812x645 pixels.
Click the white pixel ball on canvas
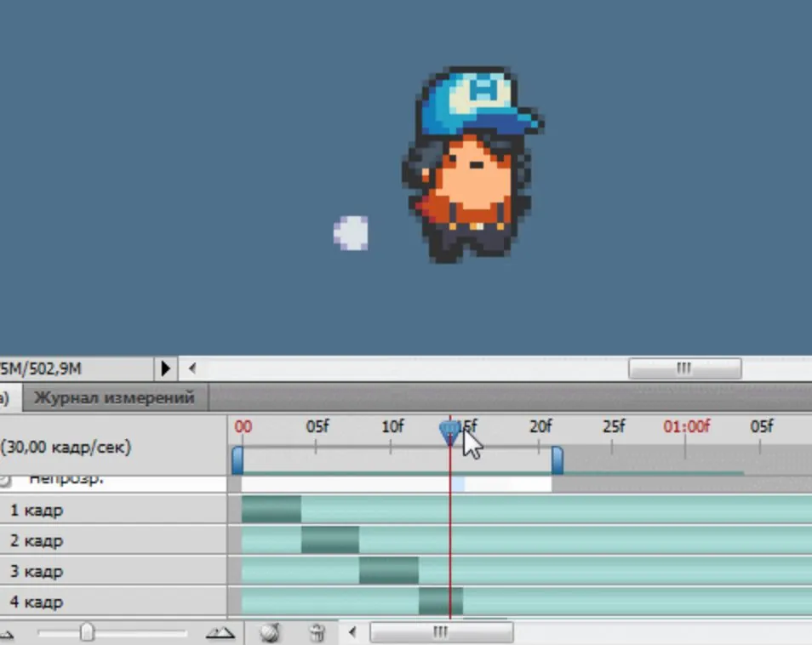352,233
